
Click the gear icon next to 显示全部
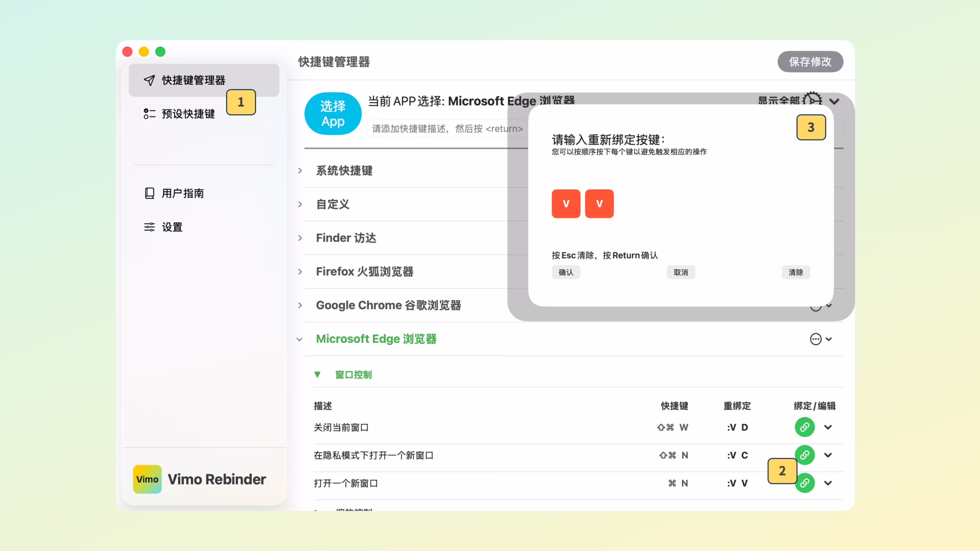[x=812, y=101]
